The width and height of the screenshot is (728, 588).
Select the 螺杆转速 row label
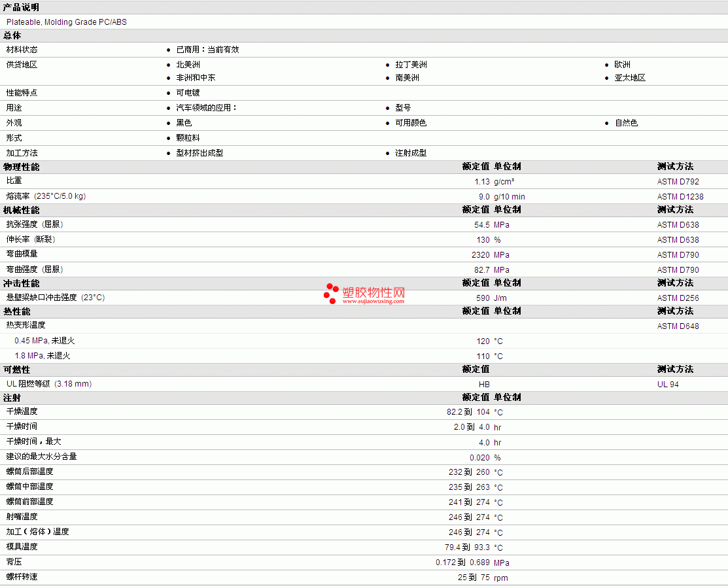22,577
